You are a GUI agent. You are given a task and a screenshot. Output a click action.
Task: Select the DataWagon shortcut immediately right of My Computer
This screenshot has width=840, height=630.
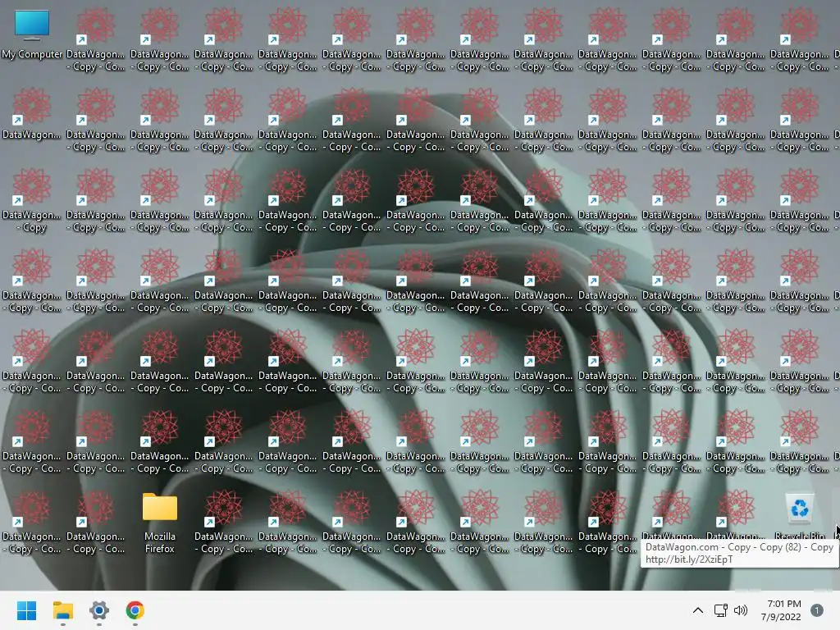(x=96, y=40)
